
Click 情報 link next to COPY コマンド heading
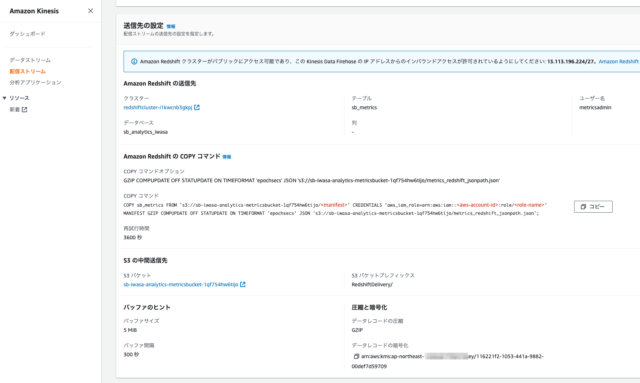(227, 157)
